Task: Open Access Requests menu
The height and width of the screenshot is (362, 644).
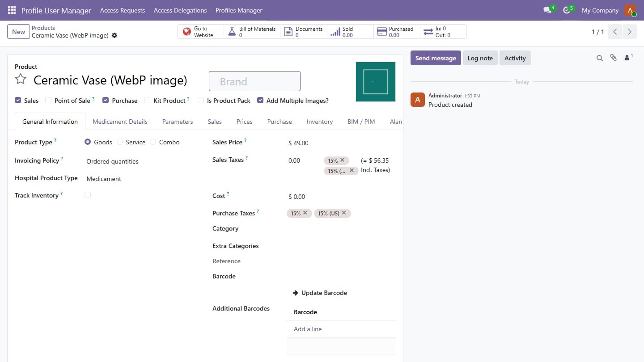Action: [x=123, y=10]
